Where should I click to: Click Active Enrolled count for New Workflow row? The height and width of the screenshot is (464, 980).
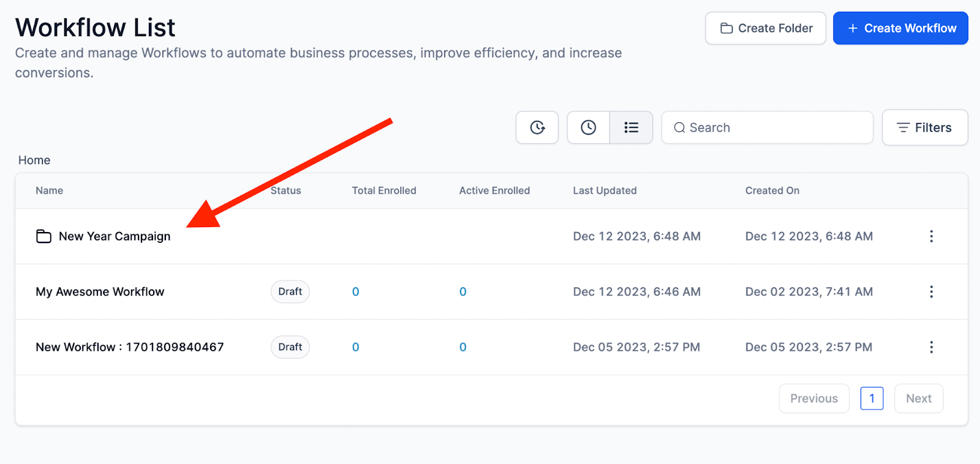click(x=463, y=347)
